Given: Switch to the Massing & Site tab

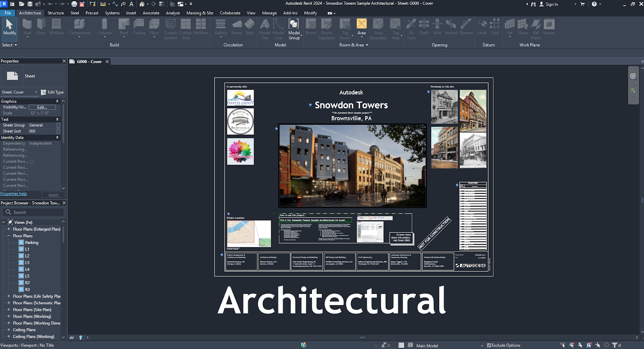Looking at the screenshot, I should click(200, 13).
